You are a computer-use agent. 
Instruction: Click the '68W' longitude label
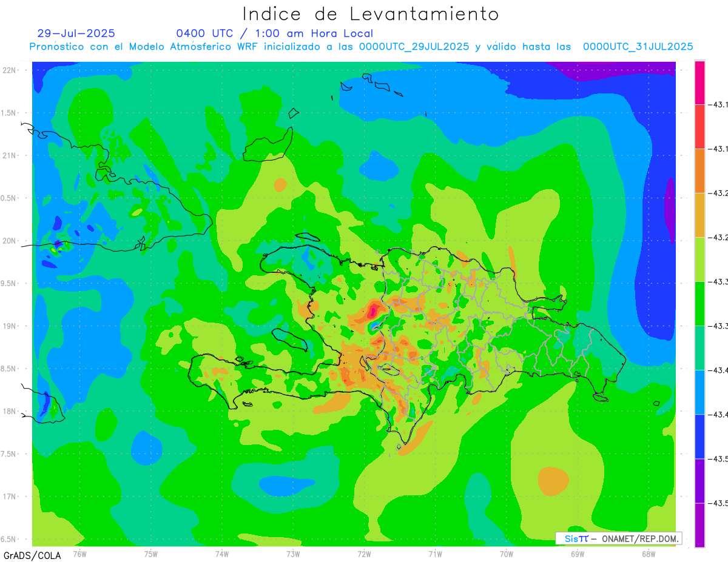pos(649,554)
